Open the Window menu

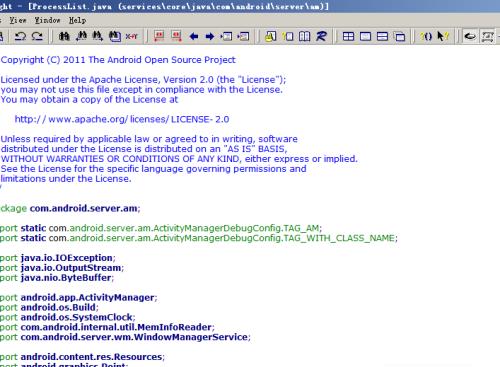[48, 20]
